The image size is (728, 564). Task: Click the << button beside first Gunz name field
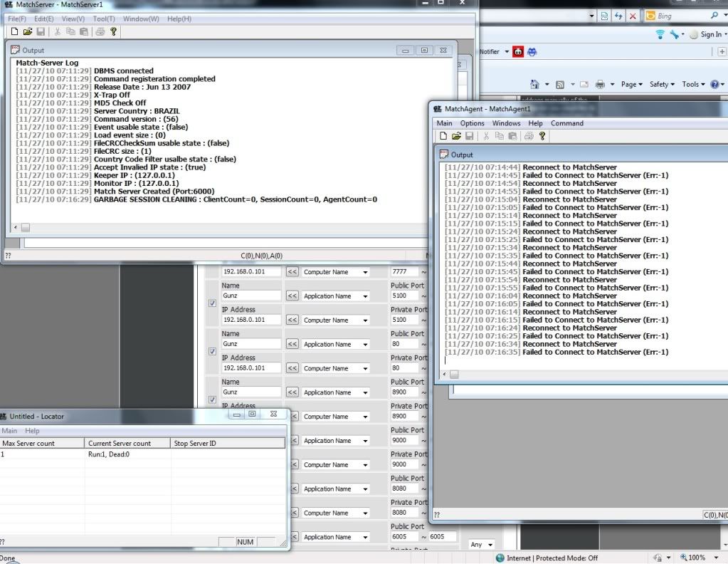tap(292, 296)
